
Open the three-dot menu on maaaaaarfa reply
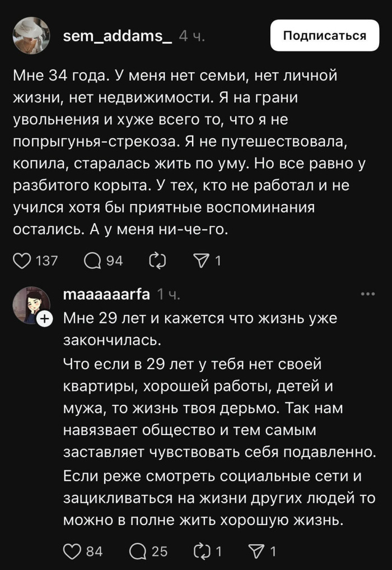[367, 293]
